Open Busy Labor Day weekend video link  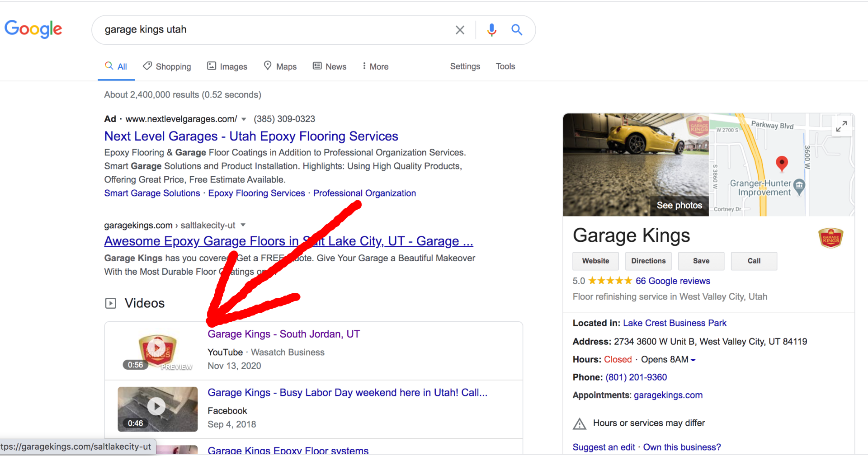click(x=347, y=393)
